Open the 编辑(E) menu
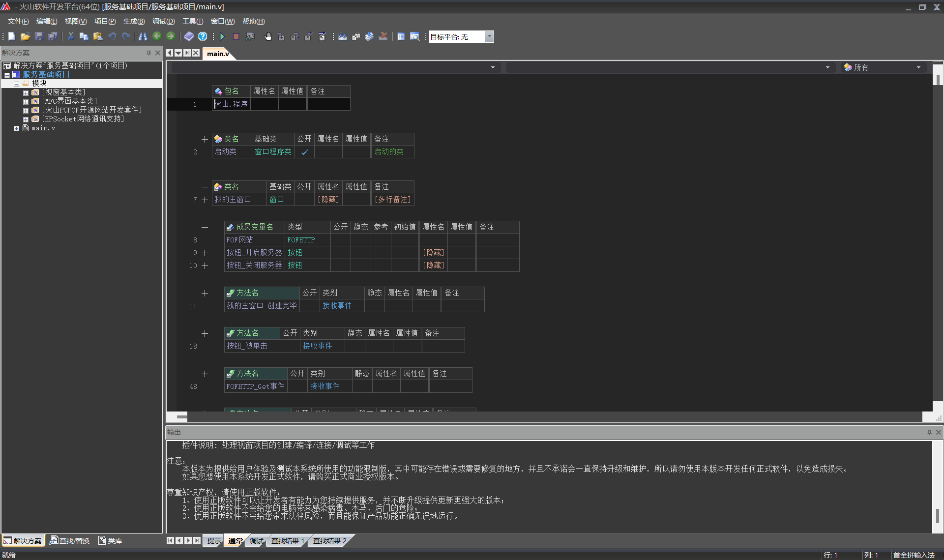The width and height of the screenshot is (944, 560). click(47, 21)
